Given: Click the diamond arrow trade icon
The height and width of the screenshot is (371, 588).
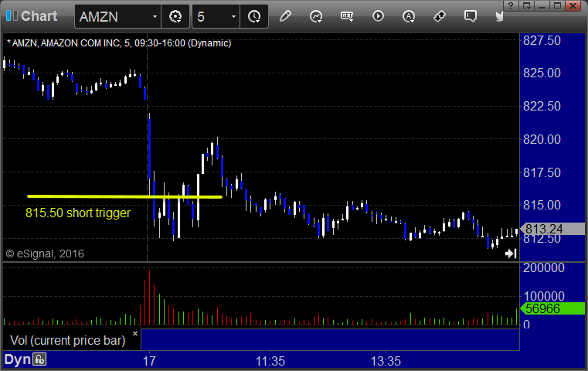Looking at the screenshot, I should tap(440, 16).
